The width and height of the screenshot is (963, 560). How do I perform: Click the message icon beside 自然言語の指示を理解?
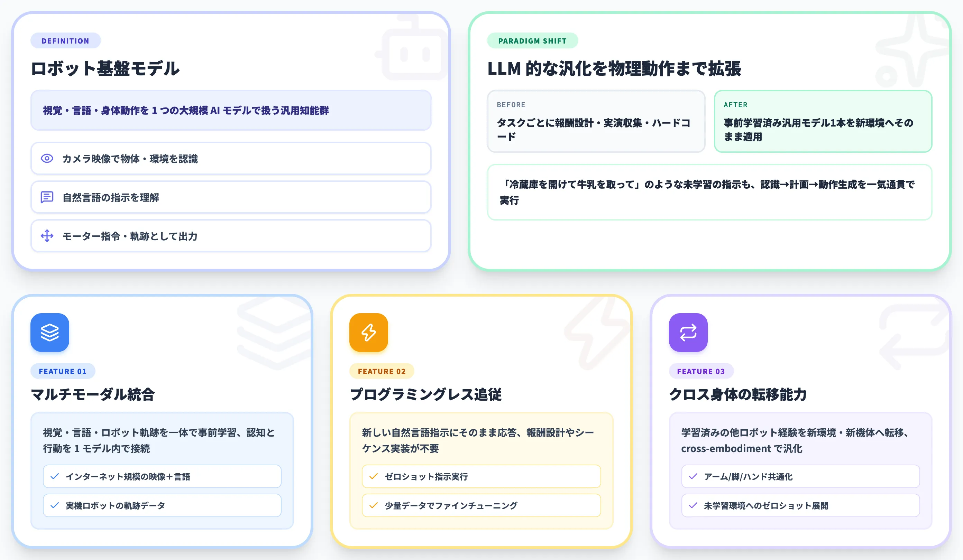coord(47,197)
